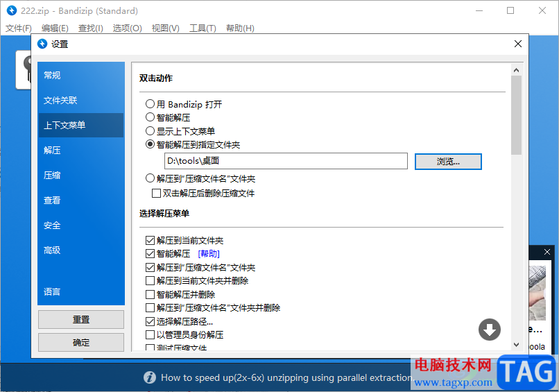Check 解压到当前文件夹并删除 option
559x392 pixels.
pyautogui.click(x=150, y=281)
